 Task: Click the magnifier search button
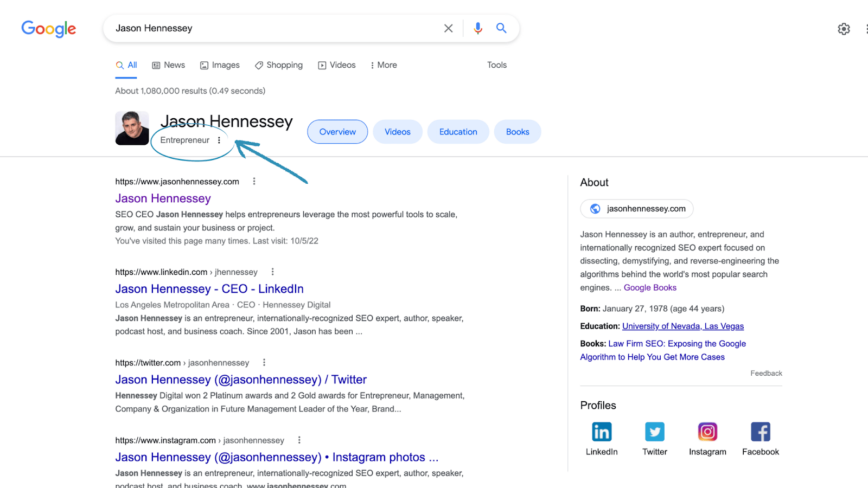click(x=501, y=28)
